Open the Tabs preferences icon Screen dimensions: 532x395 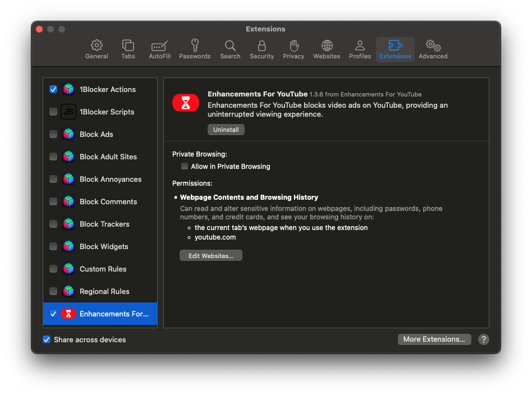[128, 45]
